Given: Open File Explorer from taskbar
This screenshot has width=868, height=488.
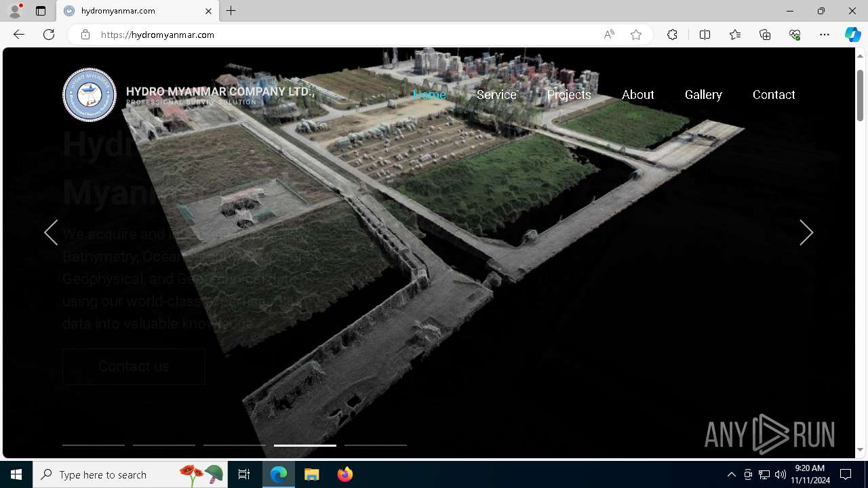Looking at the screenshot, I should pyautogui.click(x=312, y=474).
